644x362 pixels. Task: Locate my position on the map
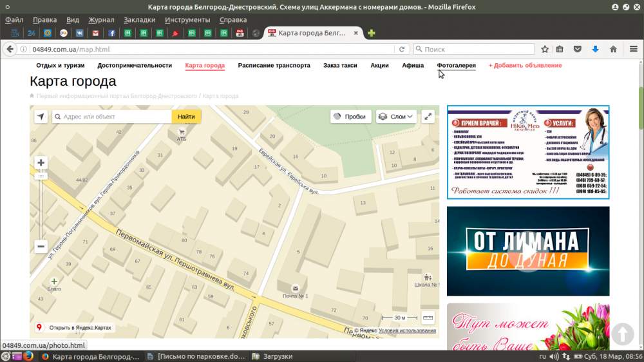41,117
